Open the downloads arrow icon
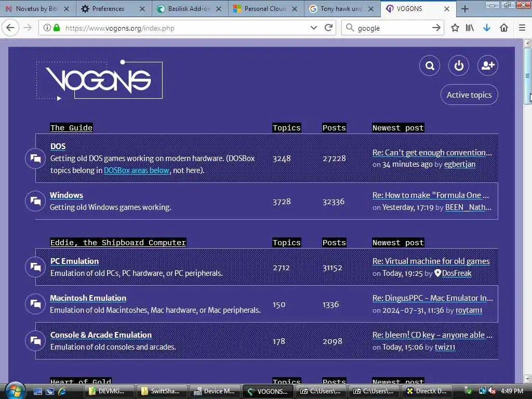 487,28
